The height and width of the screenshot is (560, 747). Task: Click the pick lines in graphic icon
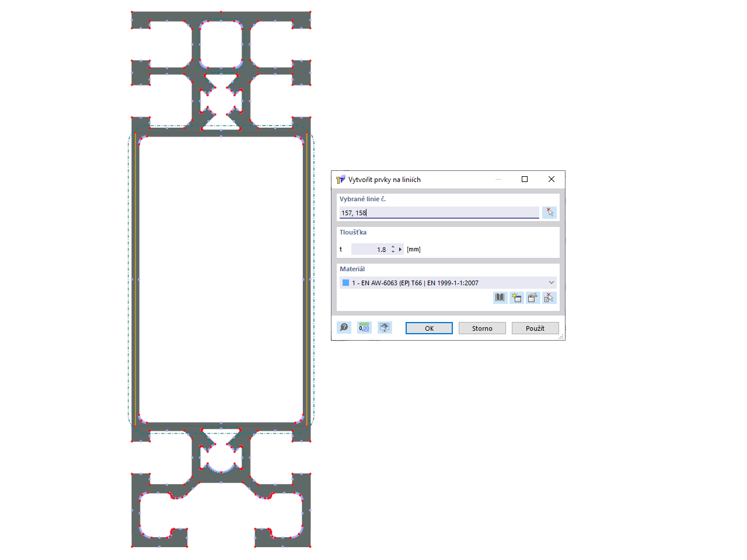coord(549,213)
